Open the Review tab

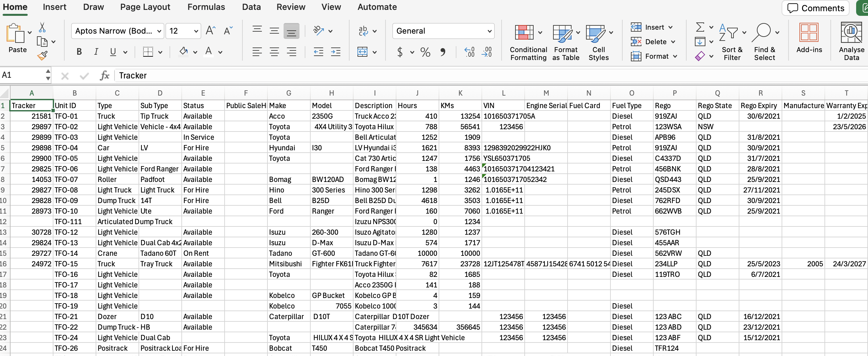tap(291, 7)
